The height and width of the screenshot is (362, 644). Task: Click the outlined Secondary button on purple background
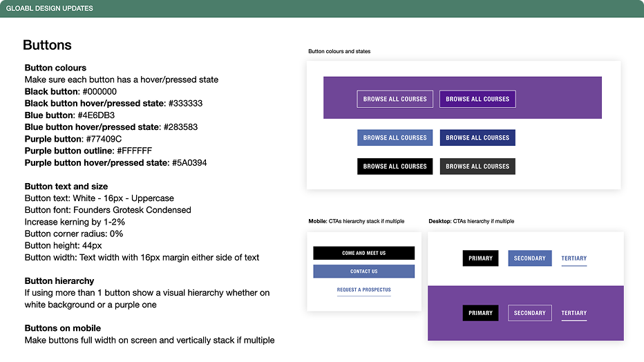tap(529, 313)
